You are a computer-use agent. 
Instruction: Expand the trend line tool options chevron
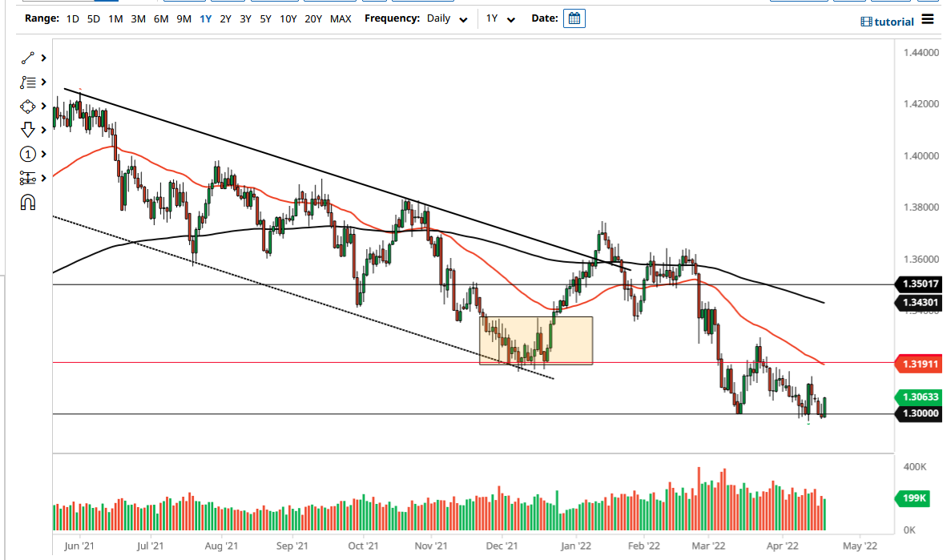[42, 58]
